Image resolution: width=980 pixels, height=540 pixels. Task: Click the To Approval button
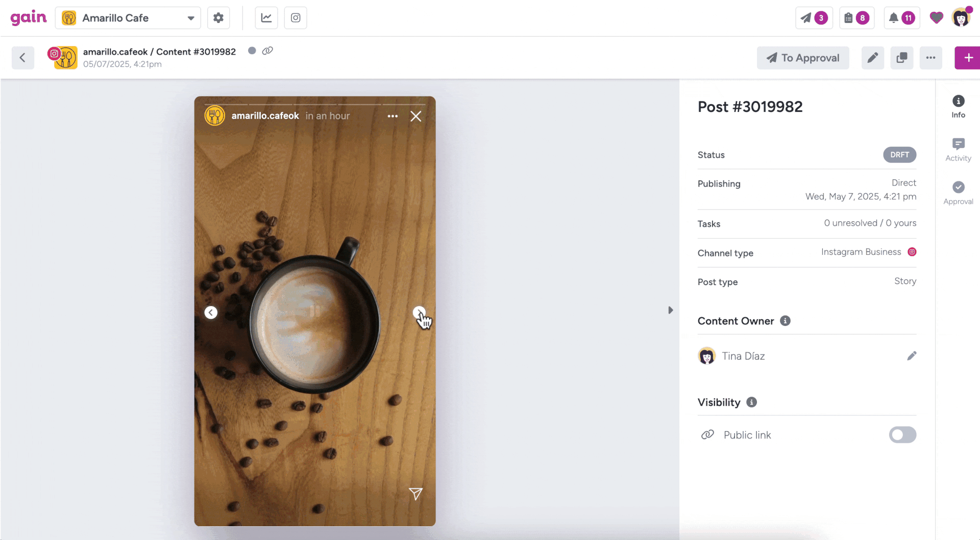(x=803, y=58)
